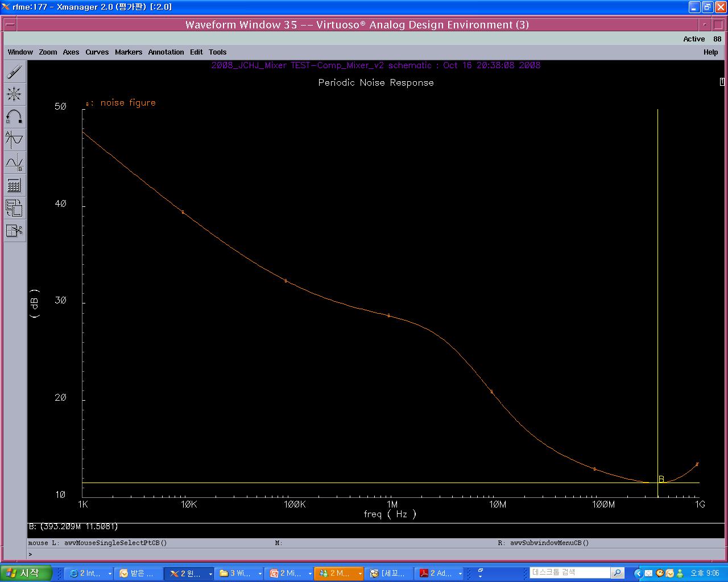The width and height of the screenshot is (728, 582).
Task: Click the undo curved arrow icon
Action: click(x=14, y=117)
